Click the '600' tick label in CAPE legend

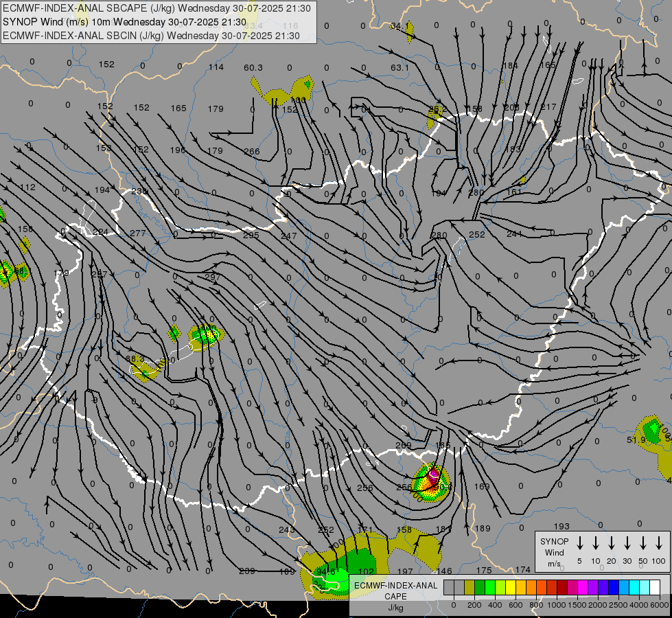(x=515, y=605)
